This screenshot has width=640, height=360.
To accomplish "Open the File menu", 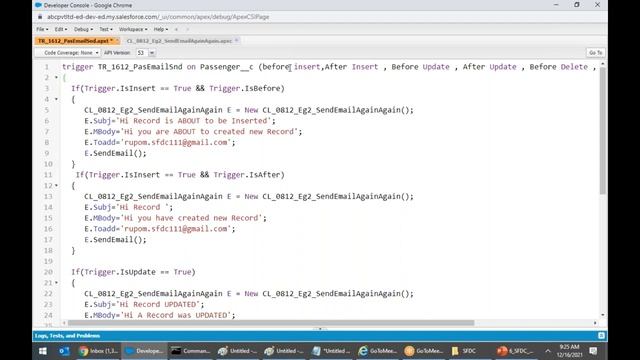I will pos(42,29).
